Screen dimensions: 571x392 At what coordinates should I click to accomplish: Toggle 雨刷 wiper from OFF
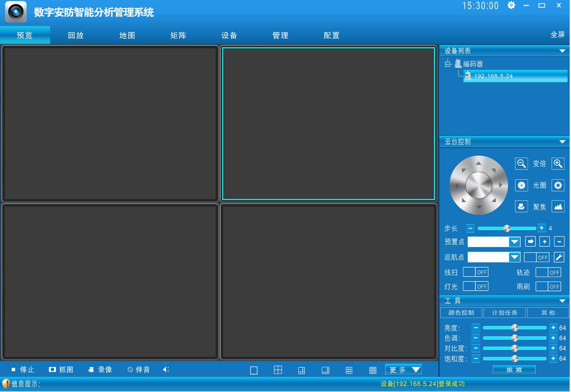pos(548,286)
